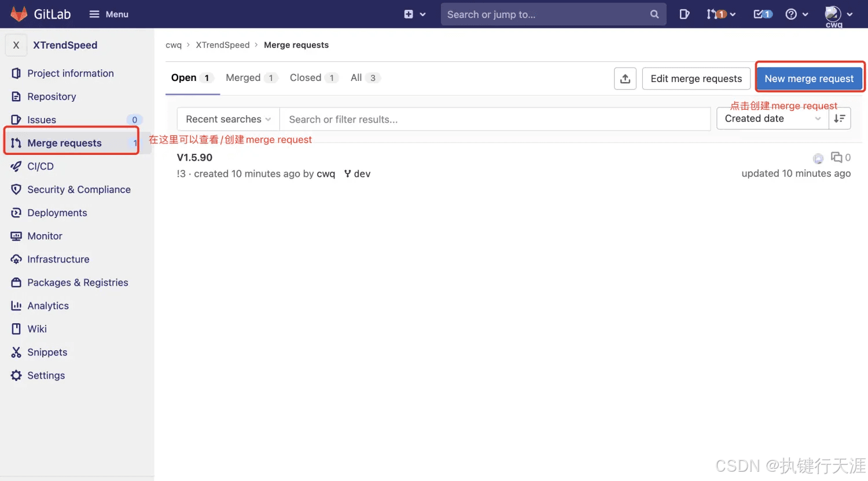Open the hamburger Menu
This screenshot has width=868, height=481.
tap(109, 14)
